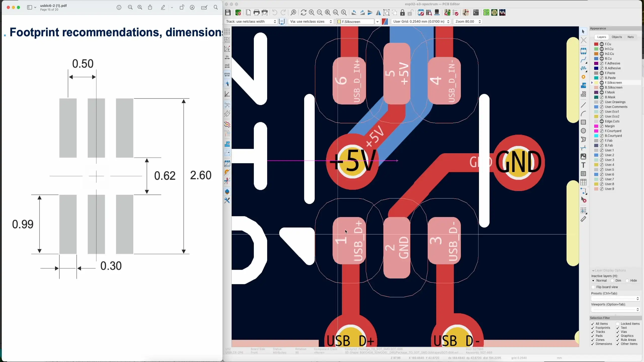Click the Undo button in the toolbar
The width and height of the screenshot is (644, 362).
[274, 13]
